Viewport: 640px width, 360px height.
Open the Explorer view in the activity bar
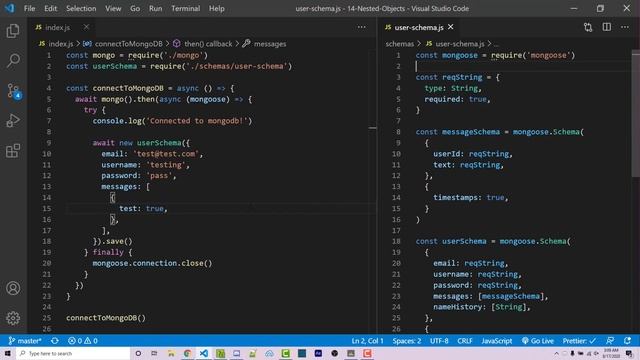click(13, 31)
